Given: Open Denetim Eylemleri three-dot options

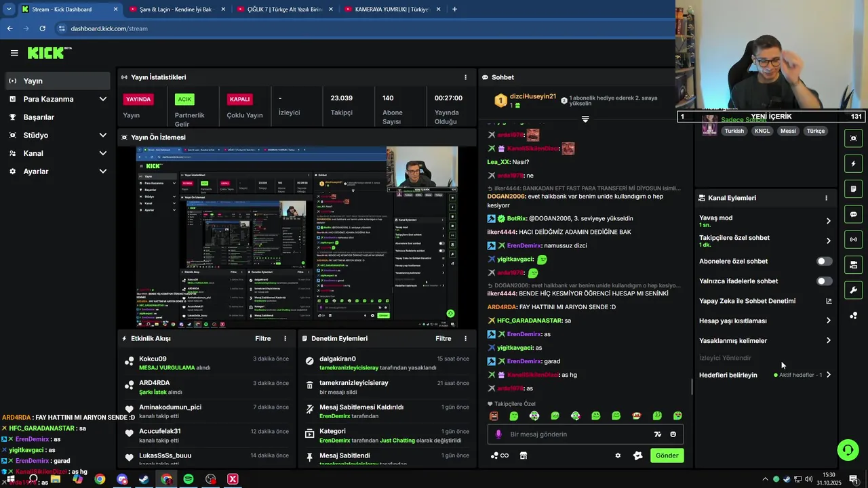Looking at the screenshot, I should (465, 338).
